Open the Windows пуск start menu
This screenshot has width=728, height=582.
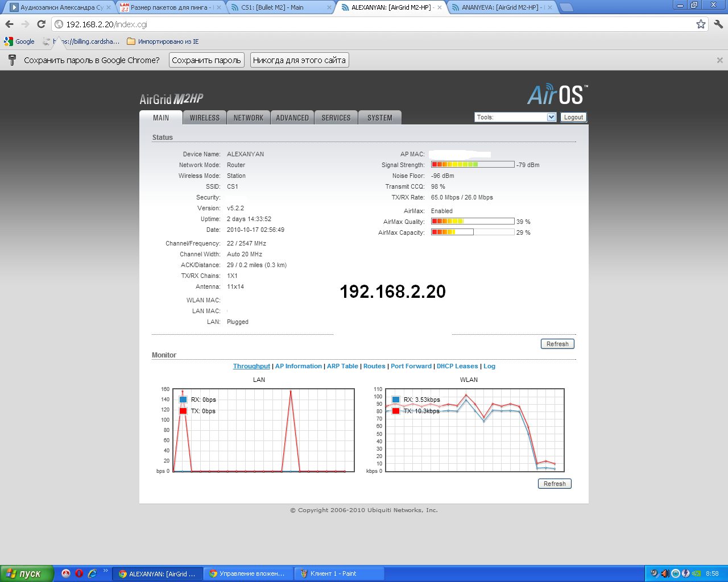pos(27,573)
